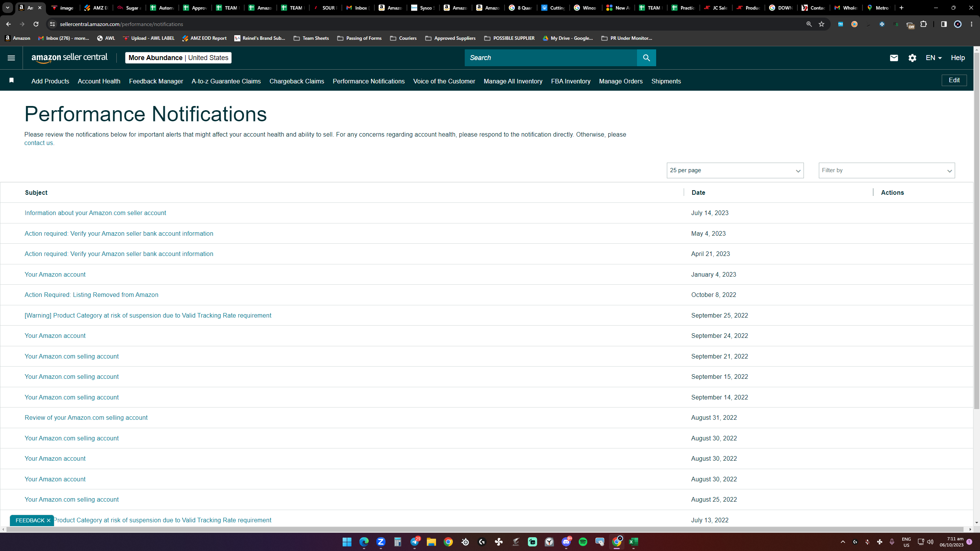Open Action Required: Listing Removed from Amazon
The width and height of the screenshot is (980, 551).
tap(91, 295)
